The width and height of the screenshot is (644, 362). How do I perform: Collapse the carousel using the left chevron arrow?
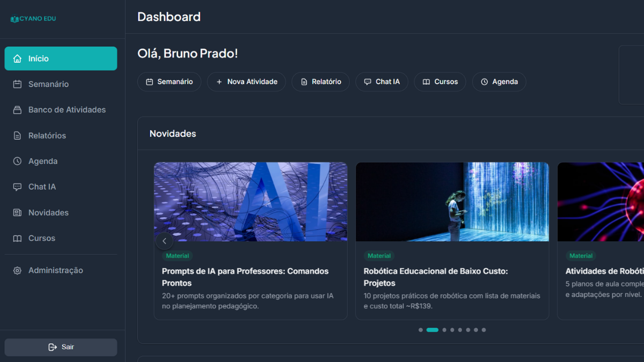click(x=165, y=241)
